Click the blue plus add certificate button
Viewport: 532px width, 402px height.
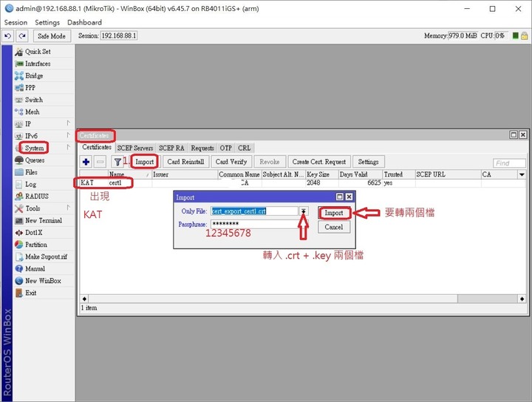[x=86, y=162]
